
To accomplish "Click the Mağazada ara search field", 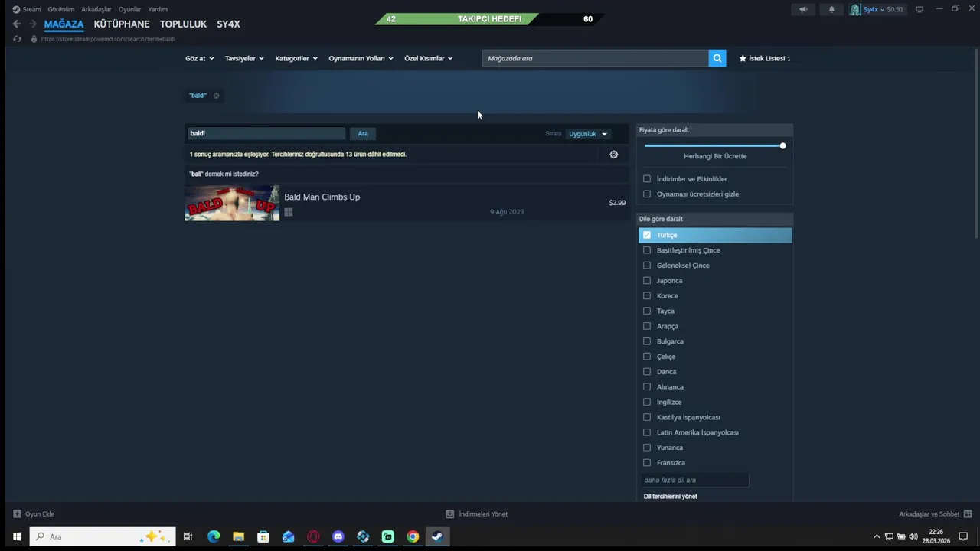I will (x=596, y=58).
